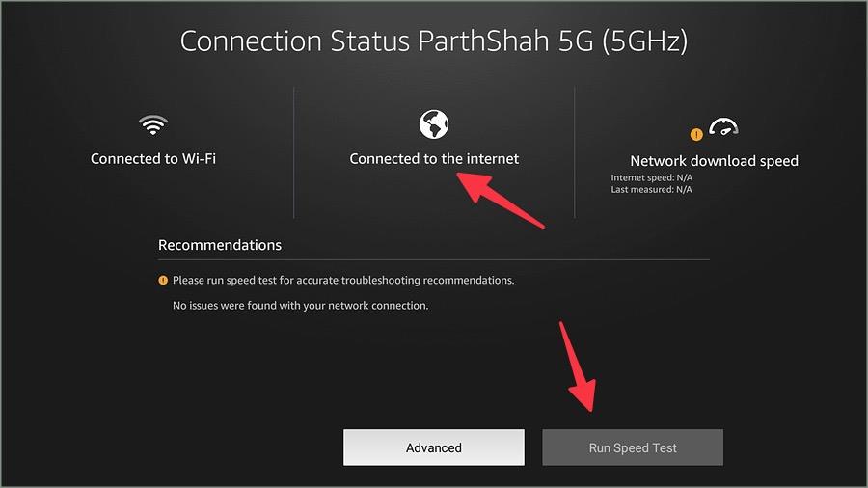Screen dimensions: 868x488
Task: Open the Advanced network settings button
Action: pyautogui.click(x=434, y=447)
